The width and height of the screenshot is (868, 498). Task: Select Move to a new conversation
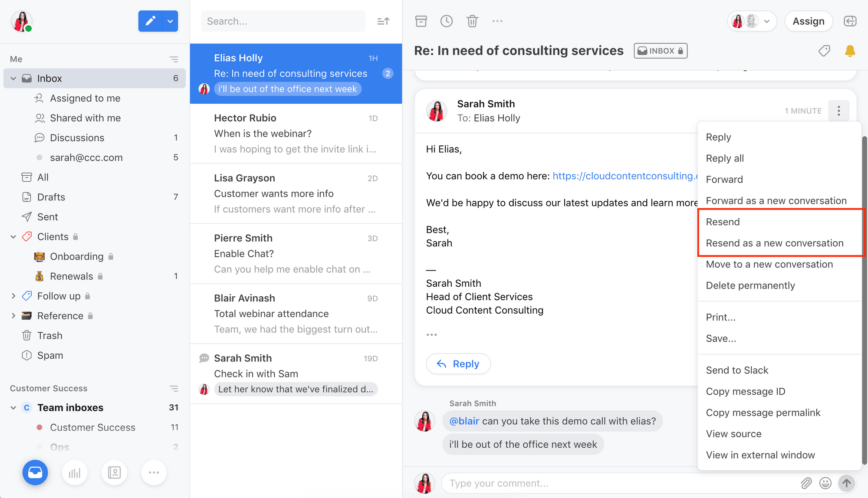(779, 265)
